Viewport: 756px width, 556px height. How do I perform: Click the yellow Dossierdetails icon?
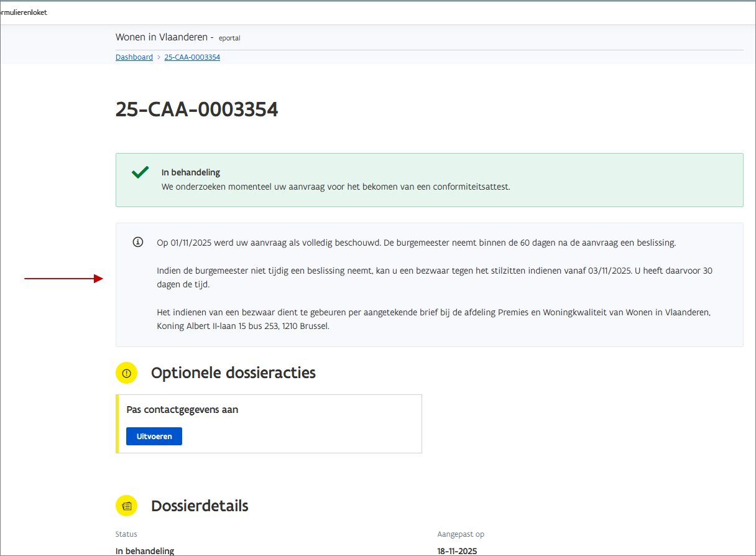(x=127, y=506)
